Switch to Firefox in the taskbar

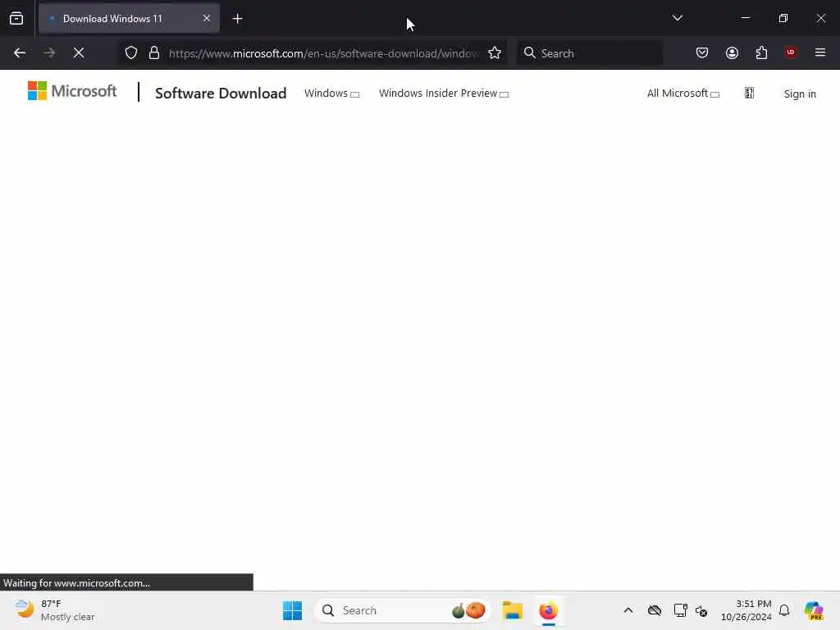coord(549,610)
